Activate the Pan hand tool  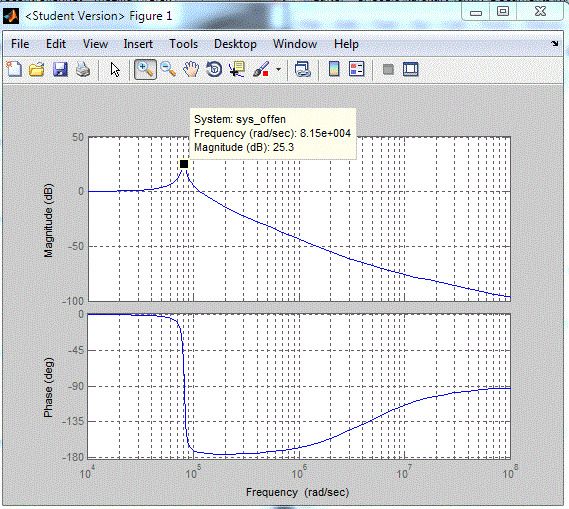coord(191,69)
